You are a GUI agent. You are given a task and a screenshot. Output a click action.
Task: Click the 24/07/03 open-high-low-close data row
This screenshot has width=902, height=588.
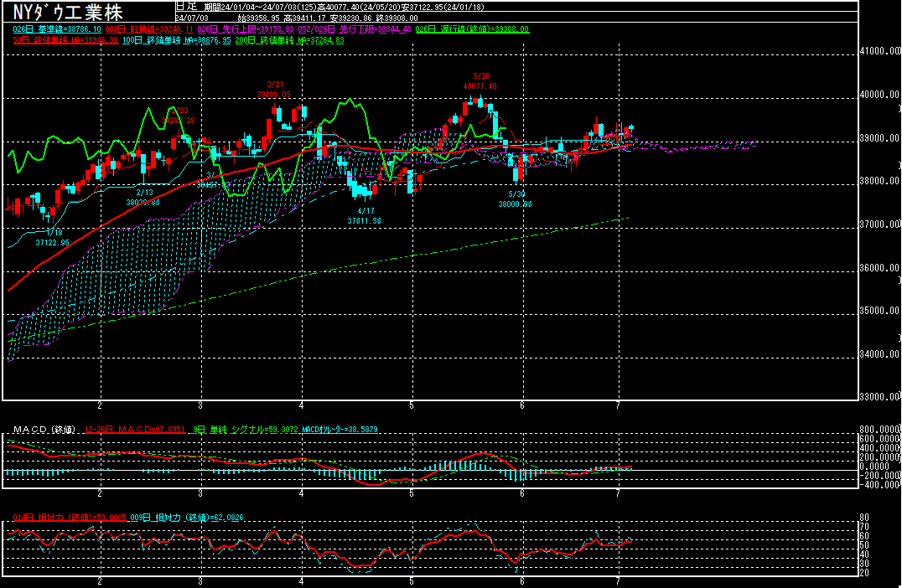click(296, 18)
